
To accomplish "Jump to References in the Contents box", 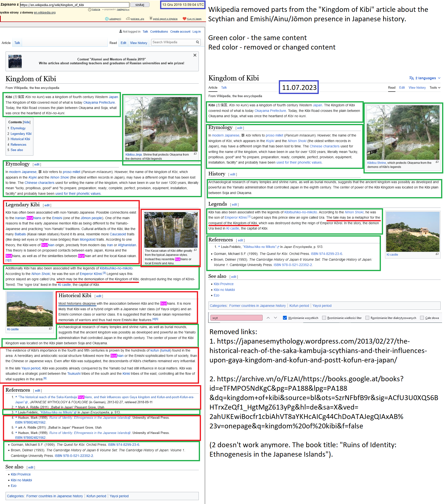I will click(18, 145).
